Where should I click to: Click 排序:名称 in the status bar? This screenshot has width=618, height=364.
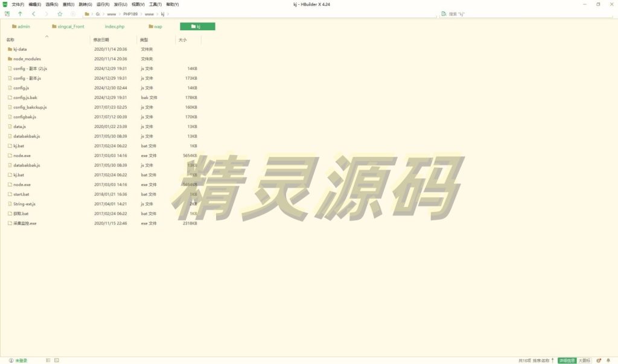[x=541, y=360]
